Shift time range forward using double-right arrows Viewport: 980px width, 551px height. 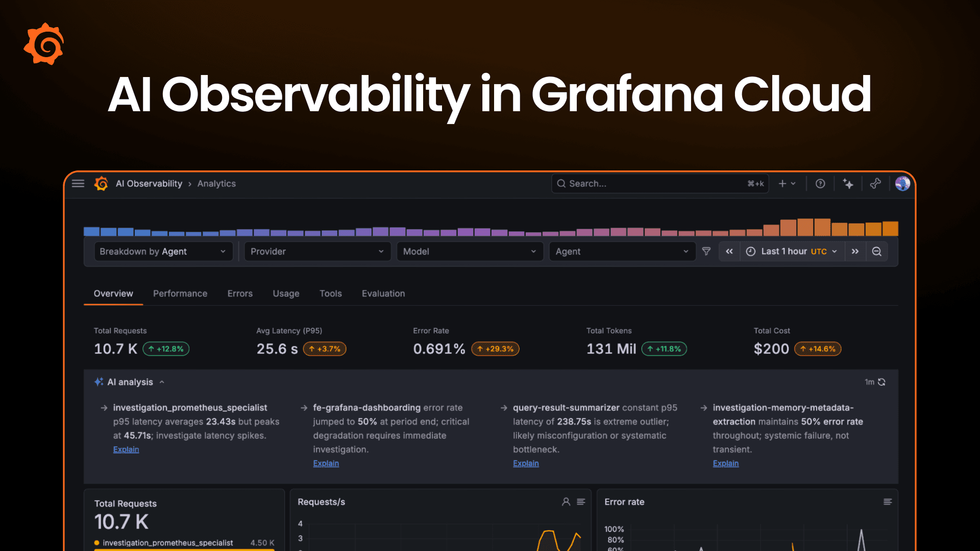tap(855, 251)
